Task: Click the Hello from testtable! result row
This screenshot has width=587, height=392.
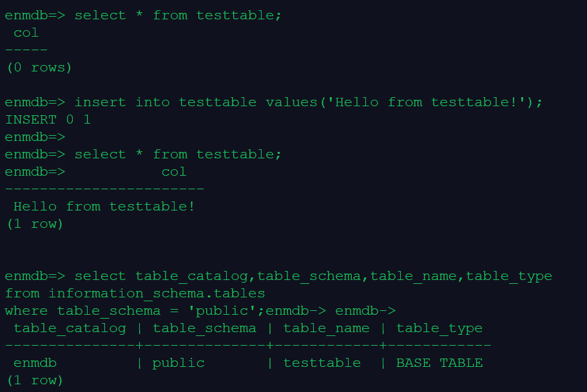Action: pyautogui.click(x=104, y=207)
